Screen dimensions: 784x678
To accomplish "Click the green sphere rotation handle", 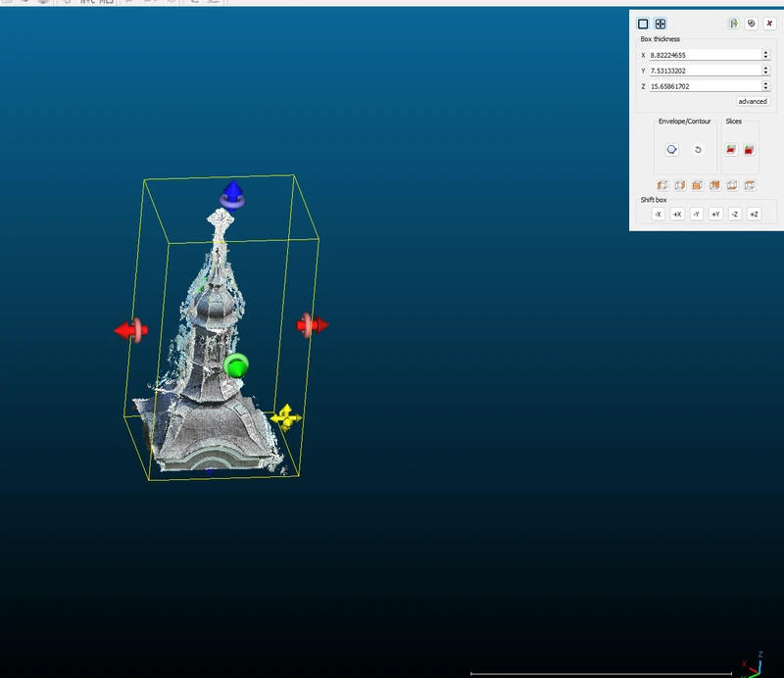I will tap(236, 365).
